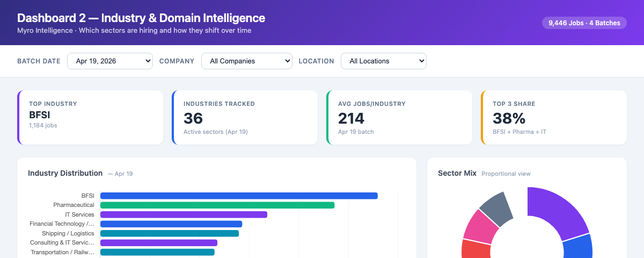This screenshot has height=258, width=644.
Task: Click the 'IT Services' axis label
Action: [79, 214]
